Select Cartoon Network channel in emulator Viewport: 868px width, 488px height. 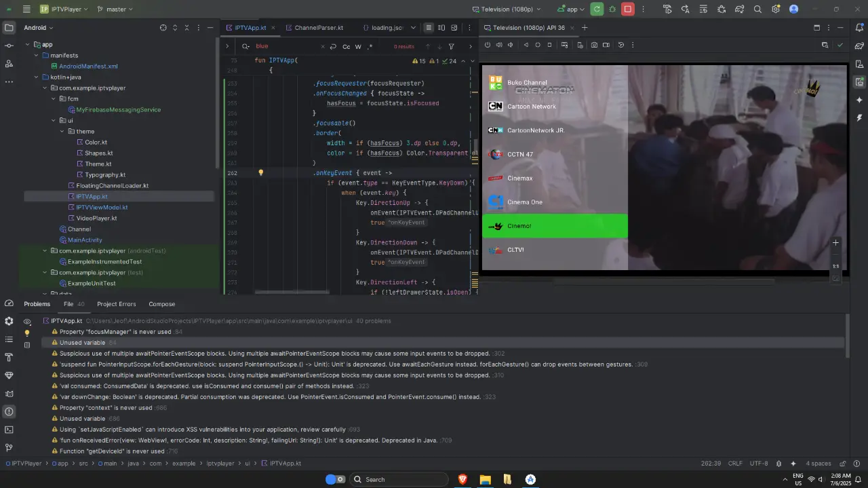[555, 107]
